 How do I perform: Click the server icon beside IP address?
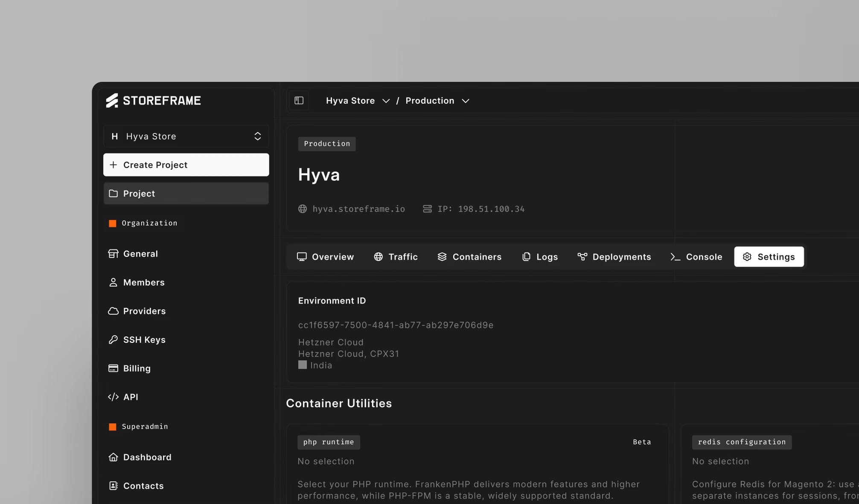427,209
